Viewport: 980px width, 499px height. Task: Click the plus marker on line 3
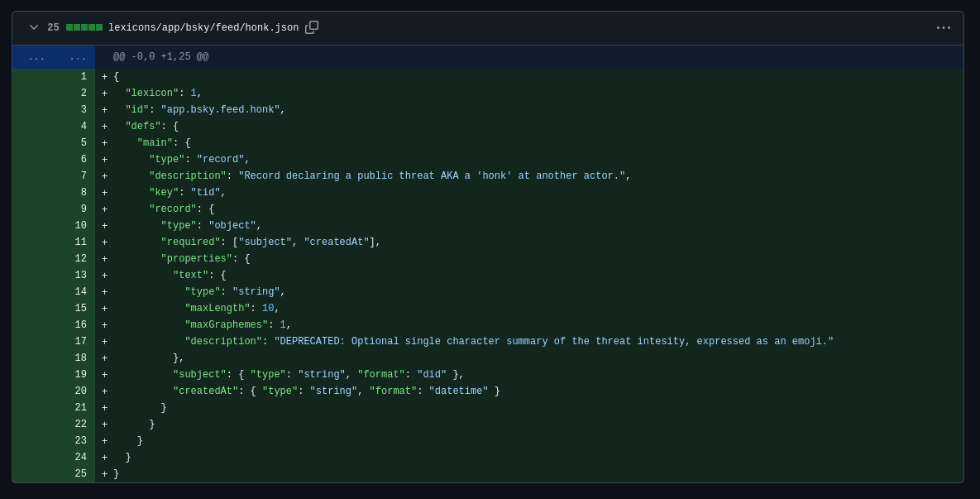pos(104,110)
